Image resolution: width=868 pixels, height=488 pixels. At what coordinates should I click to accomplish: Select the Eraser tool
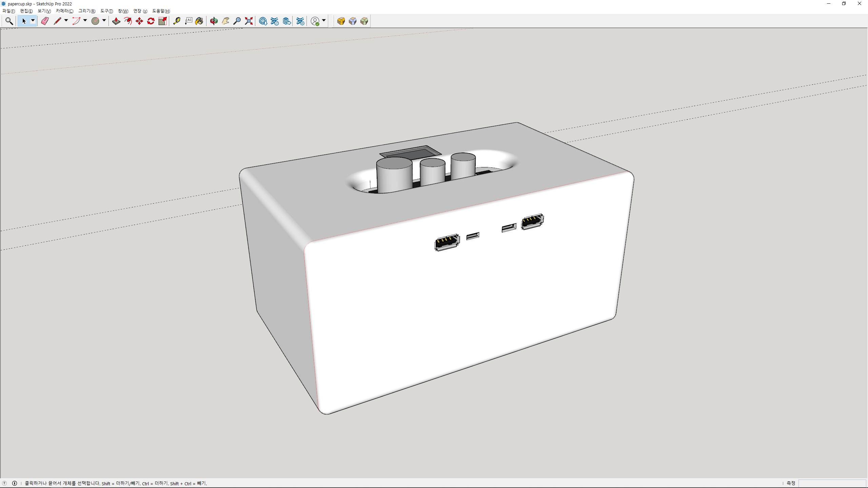point(45,21)
